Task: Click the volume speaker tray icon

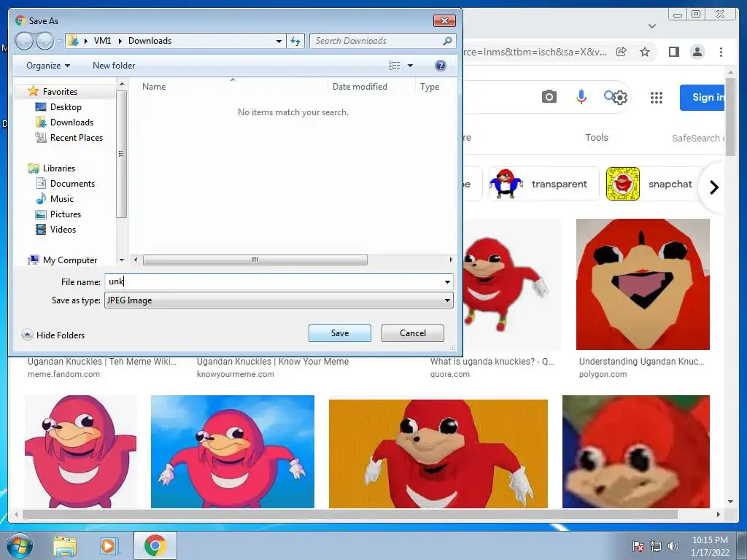Action: (673, 546)
